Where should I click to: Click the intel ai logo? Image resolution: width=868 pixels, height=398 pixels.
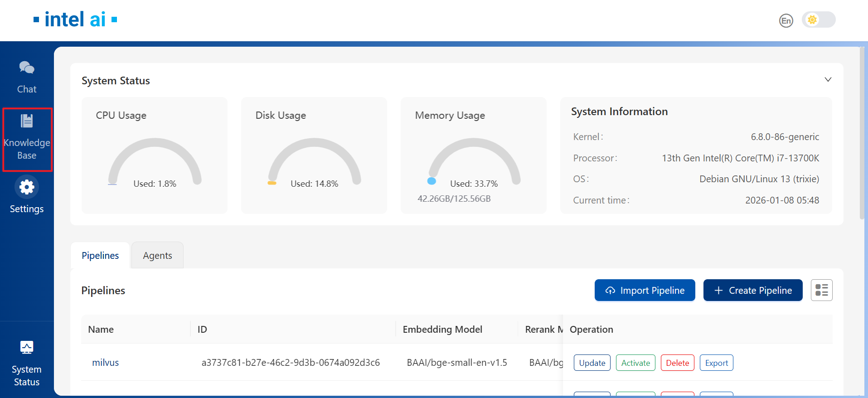[75, 19]
